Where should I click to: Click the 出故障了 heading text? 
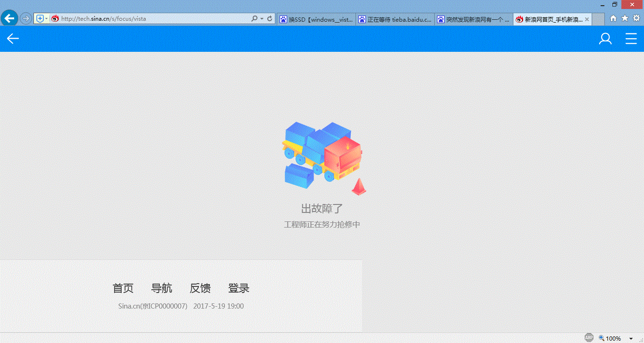(322, 208)
